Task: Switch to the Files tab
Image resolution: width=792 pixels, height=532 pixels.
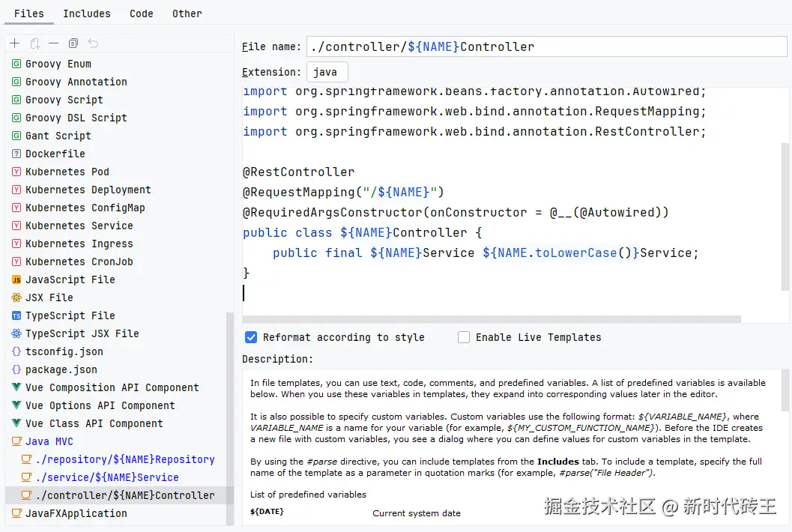Action: pyautogui.click(x=28, y=13)
